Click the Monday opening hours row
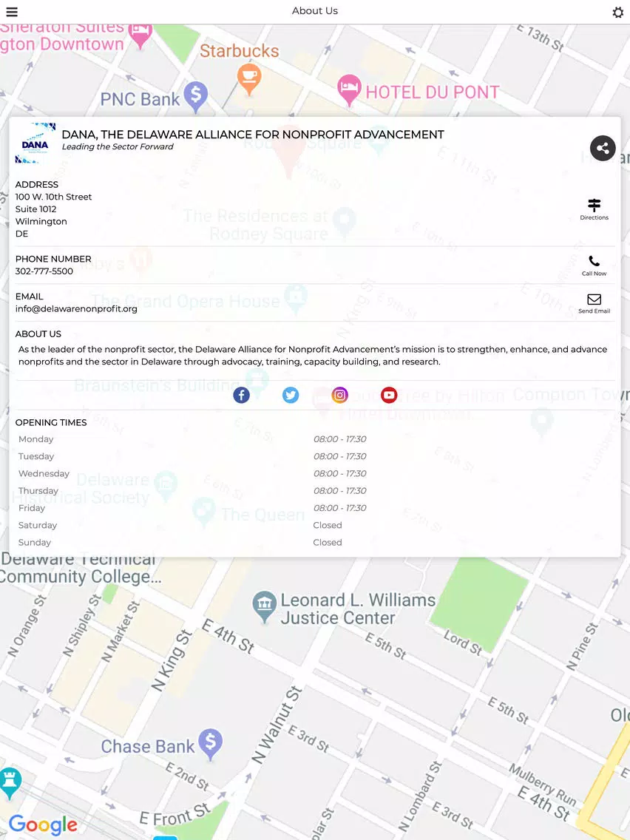 pos(315,439)
